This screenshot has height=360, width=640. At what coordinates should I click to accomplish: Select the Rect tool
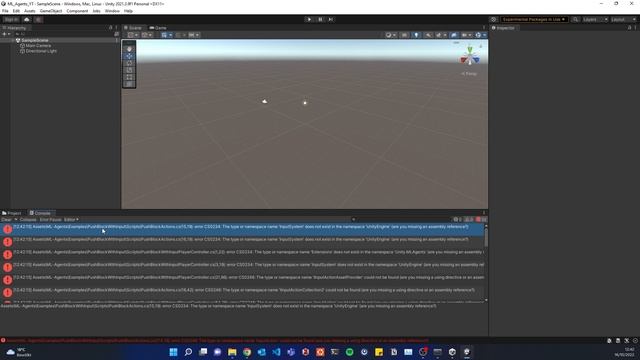point(129,77)
